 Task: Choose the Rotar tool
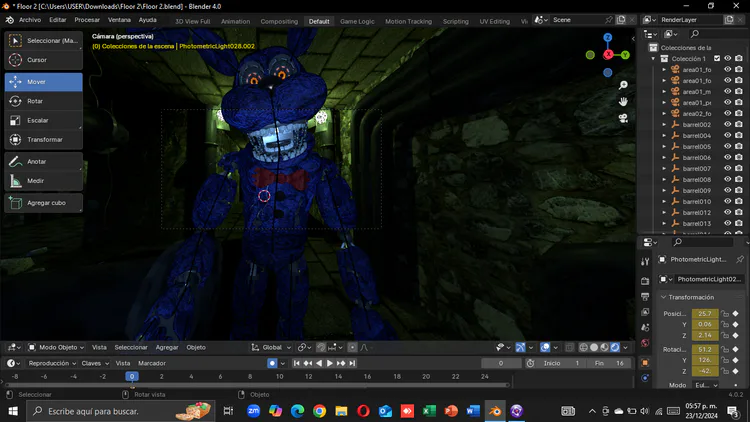[x=44, y=101]
